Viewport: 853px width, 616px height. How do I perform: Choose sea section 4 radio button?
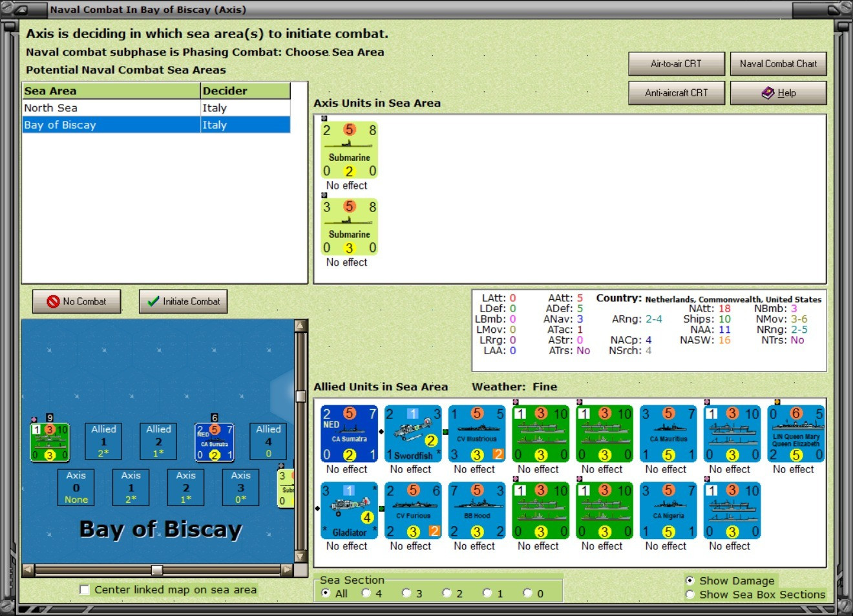[366, 593]
